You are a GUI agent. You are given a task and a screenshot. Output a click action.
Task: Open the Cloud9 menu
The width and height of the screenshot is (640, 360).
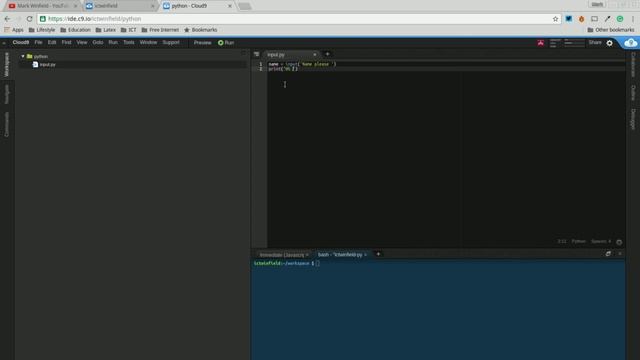(20, 42)
